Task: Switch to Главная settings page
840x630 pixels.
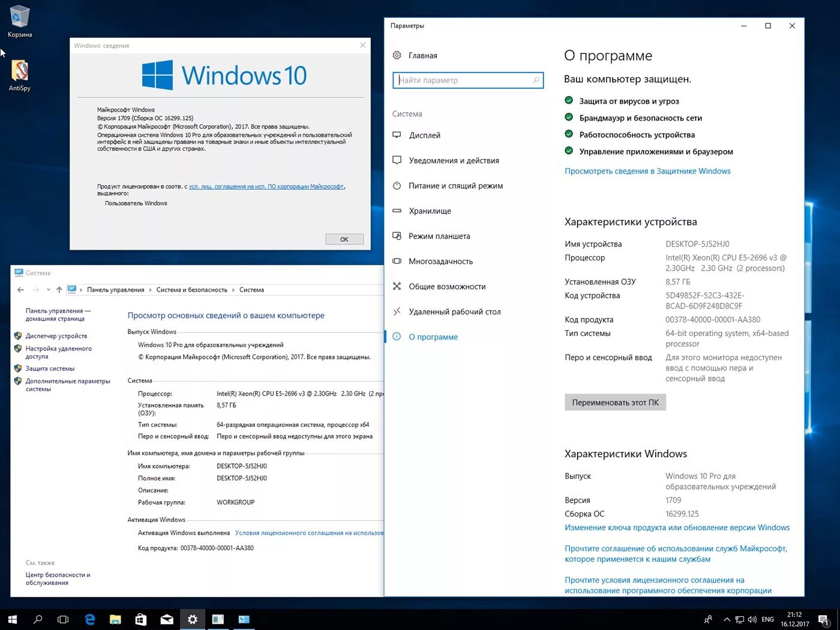Action: pyautogui.click(x=422, y=55)
